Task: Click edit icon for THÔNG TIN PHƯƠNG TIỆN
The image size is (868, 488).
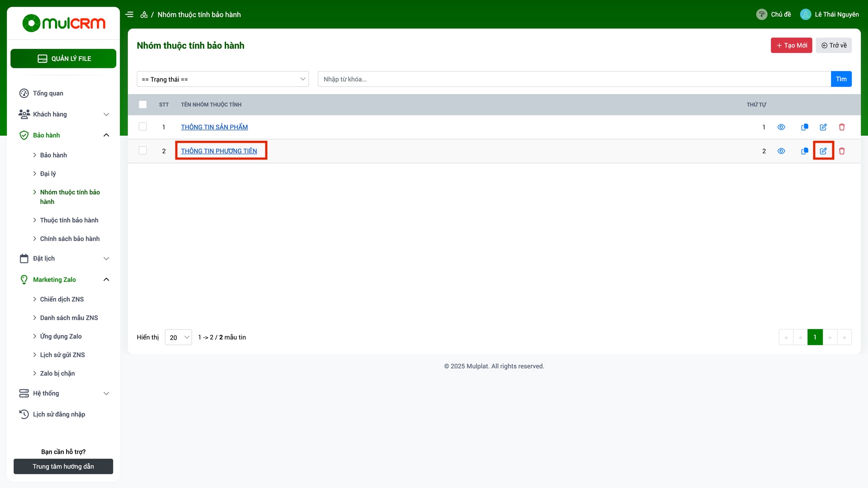Action: (x=823, y=151)
